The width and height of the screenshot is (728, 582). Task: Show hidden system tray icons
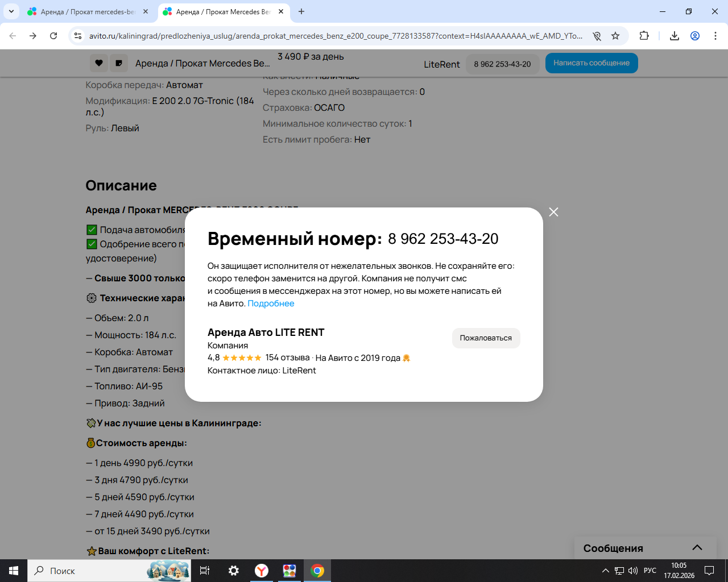click(606, 571)
